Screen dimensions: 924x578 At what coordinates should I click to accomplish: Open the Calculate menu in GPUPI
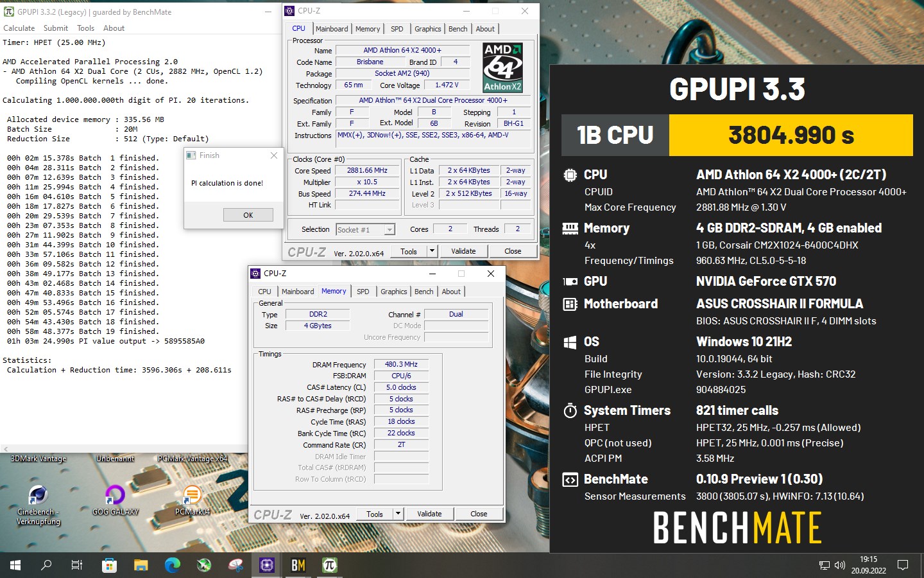19,28
